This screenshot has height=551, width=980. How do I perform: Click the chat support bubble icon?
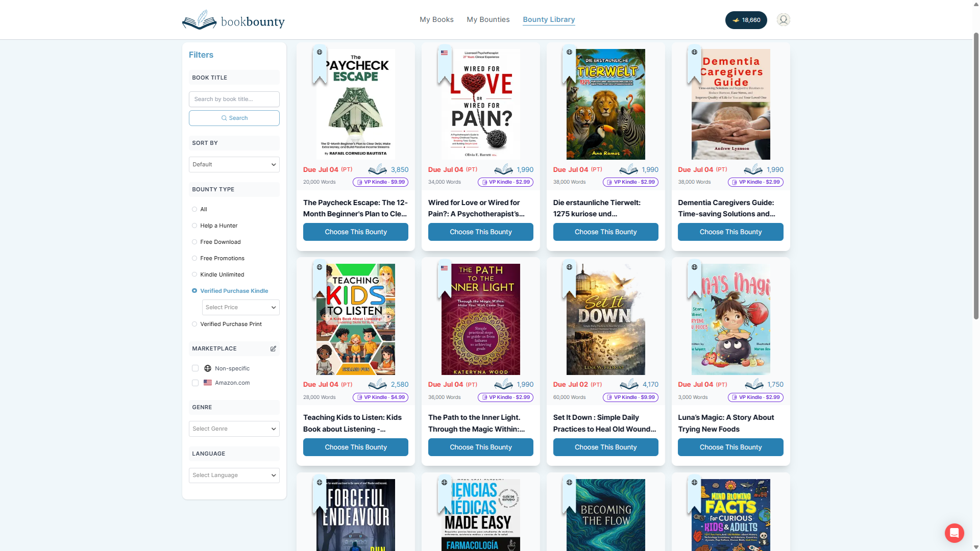coord(954,533)
